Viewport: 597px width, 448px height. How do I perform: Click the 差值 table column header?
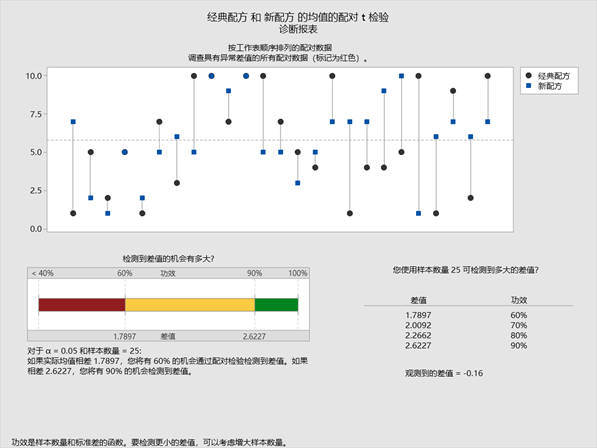(418, 300)
